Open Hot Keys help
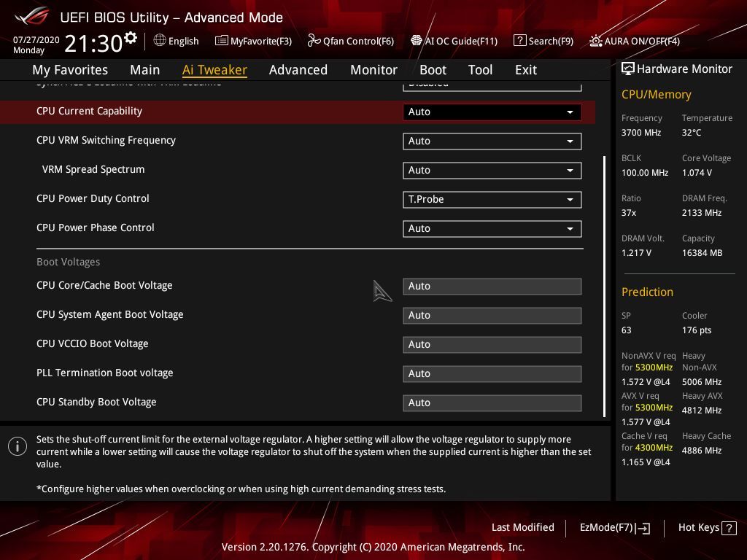This screenshot has width=747, height=560. tap(707, 528)
